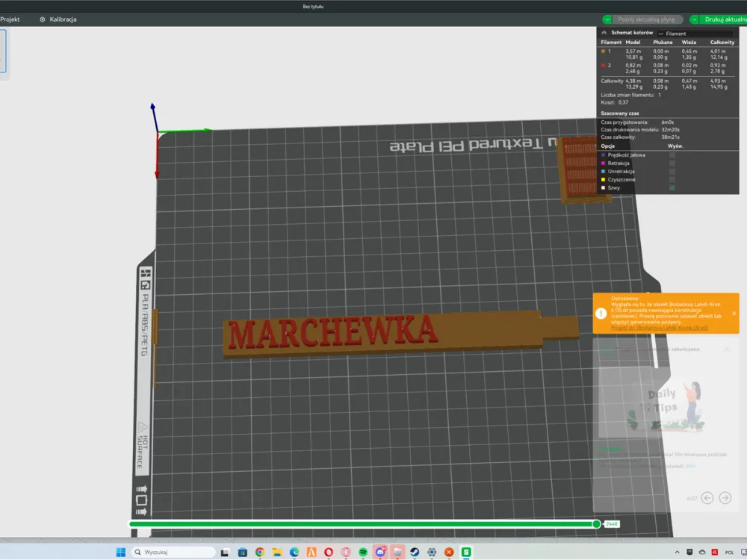Image resolution: width=747 pixels, height=560 pixels.
Task: Enable Prędkość jałowa display checkbox
Action: pyautogui.click(x=672, y=155)
